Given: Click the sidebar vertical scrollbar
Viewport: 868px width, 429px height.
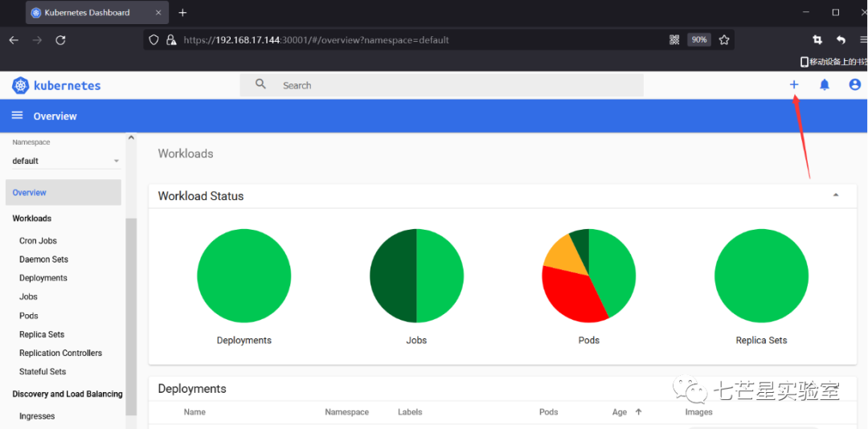Looking at the screenshot, I should 131,317.
